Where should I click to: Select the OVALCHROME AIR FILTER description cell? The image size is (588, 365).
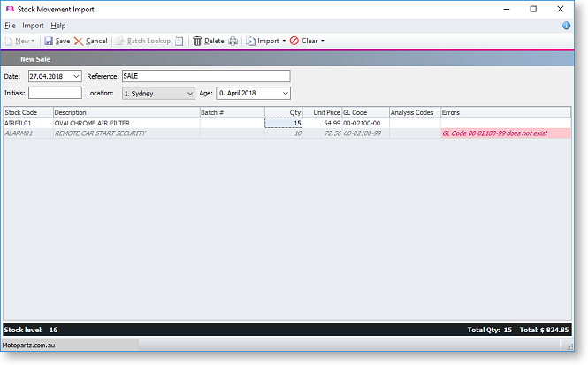(x=126, y=123)
